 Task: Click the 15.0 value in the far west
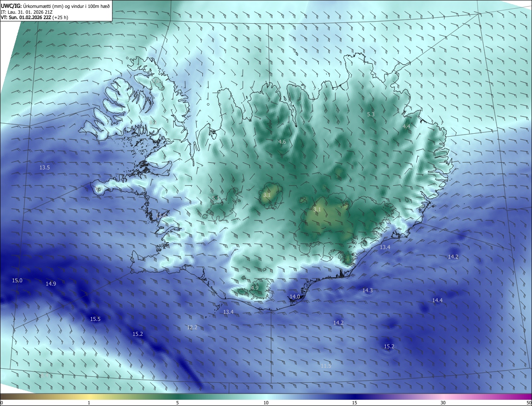[17, 281]
